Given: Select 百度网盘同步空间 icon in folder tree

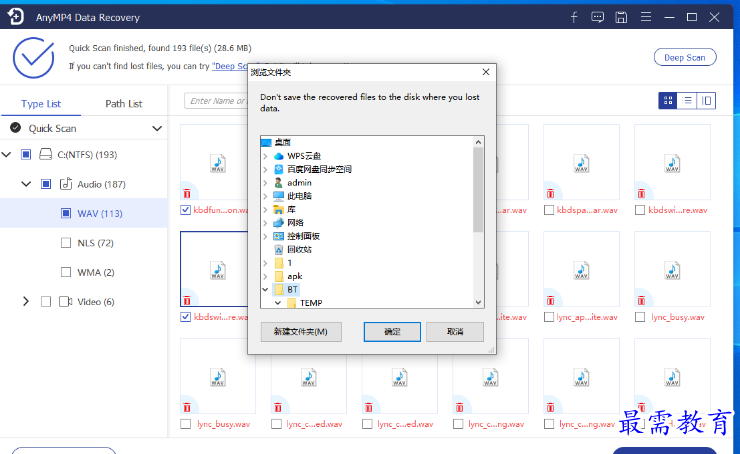Looking at the screenshot, I should tap(278, 169).
